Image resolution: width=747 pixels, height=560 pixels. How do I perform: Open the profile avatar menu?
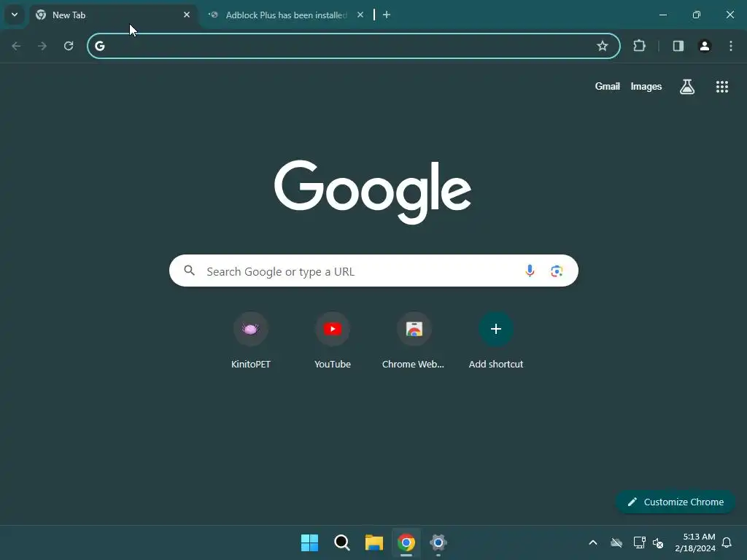(x=705, y=46)
